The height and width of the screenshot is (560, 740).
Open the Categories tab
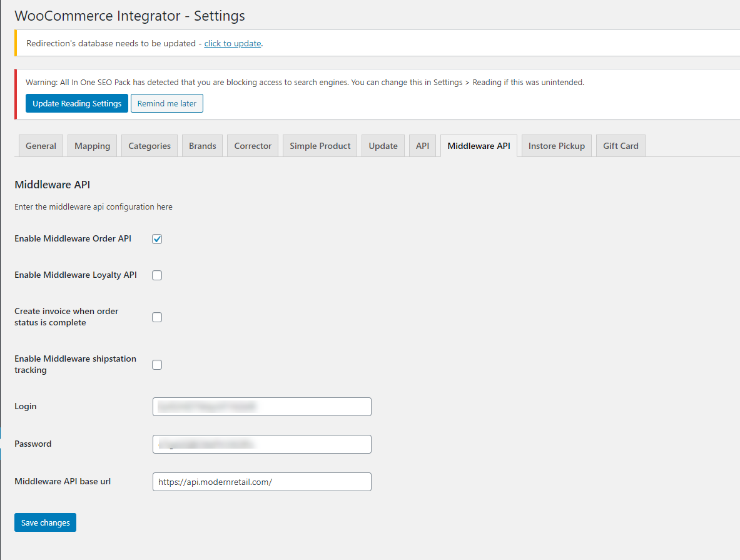tap(149, 146)
